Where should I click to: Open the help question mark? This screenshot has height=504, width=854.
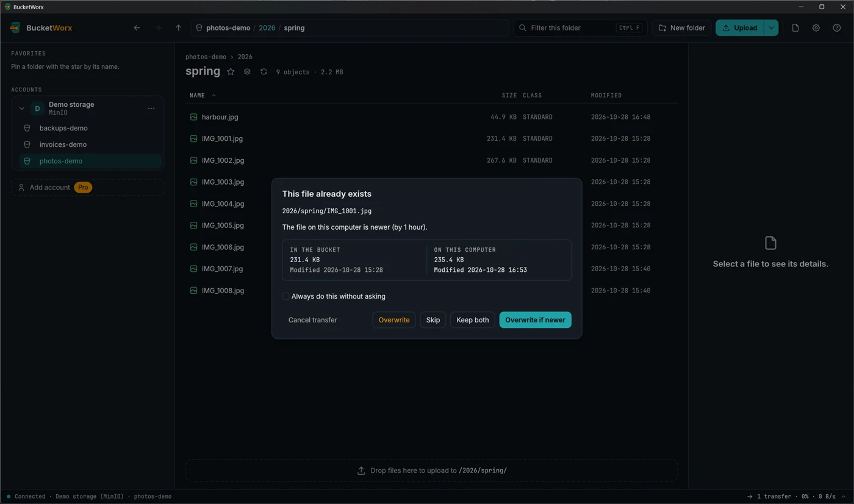point(837,28)
